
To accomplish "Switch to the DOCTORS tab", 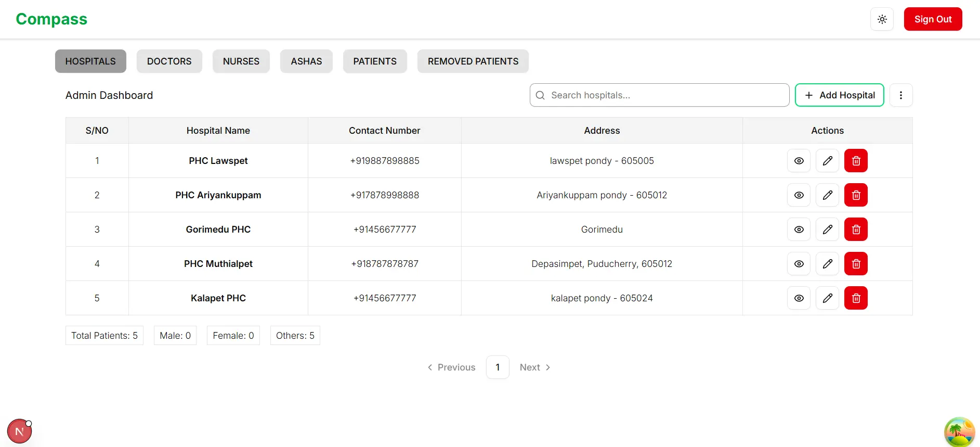I will (x=169, y=61).
